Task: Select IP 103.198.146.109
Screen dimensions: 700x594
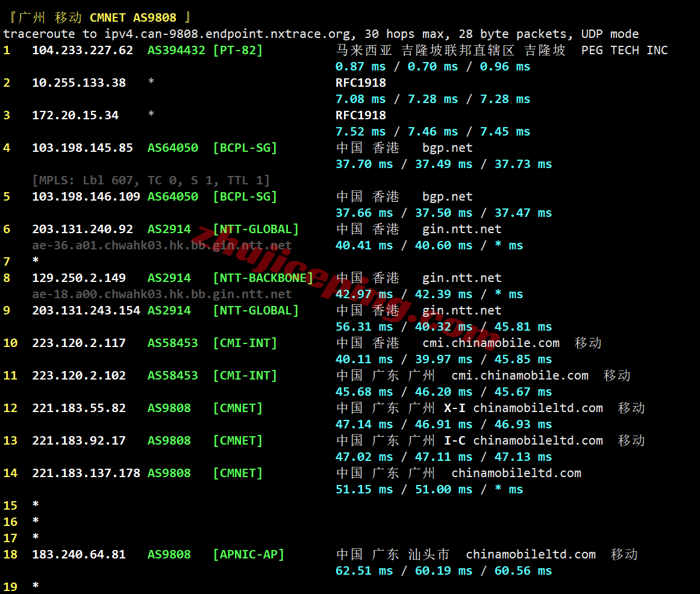Action: point(86,196)
